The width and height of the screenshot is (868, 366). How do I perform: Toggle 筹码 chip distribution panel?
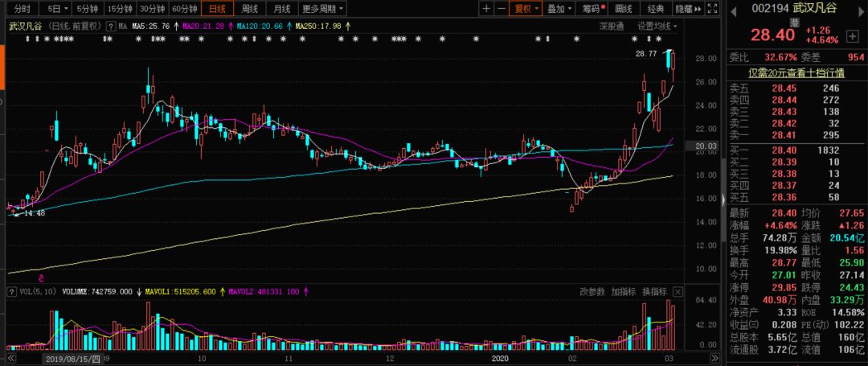coord(592,9)
